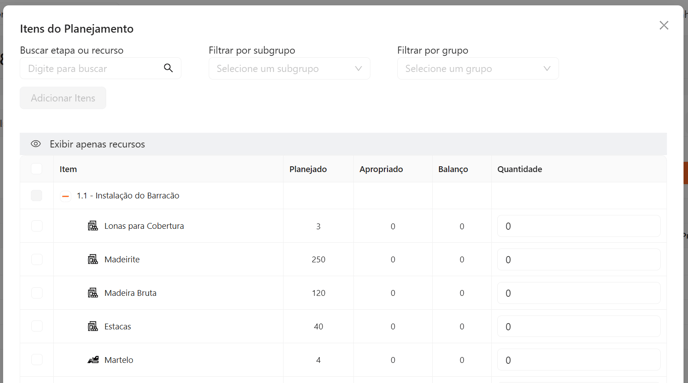Close the Itens do Planejamento dialog
This screenshot has width=688, height=383.
click(x=664, y=25)
